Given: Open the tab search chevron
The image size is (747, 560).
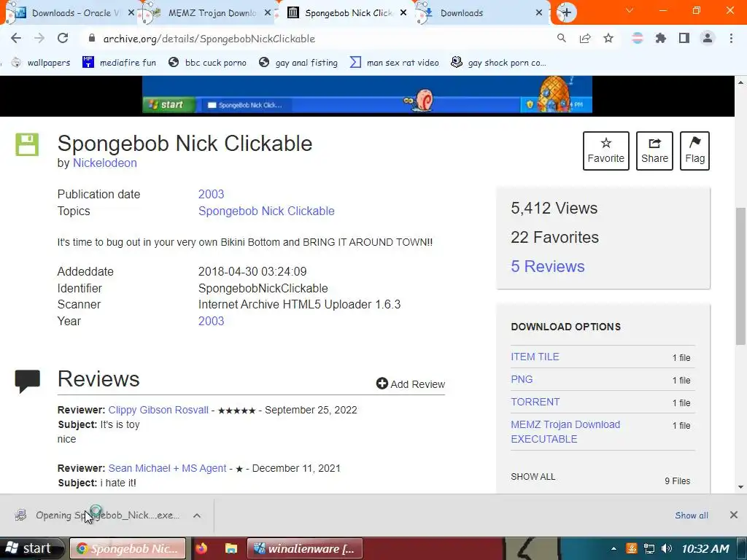Looking at the screenshot, I should pos(630,10).
